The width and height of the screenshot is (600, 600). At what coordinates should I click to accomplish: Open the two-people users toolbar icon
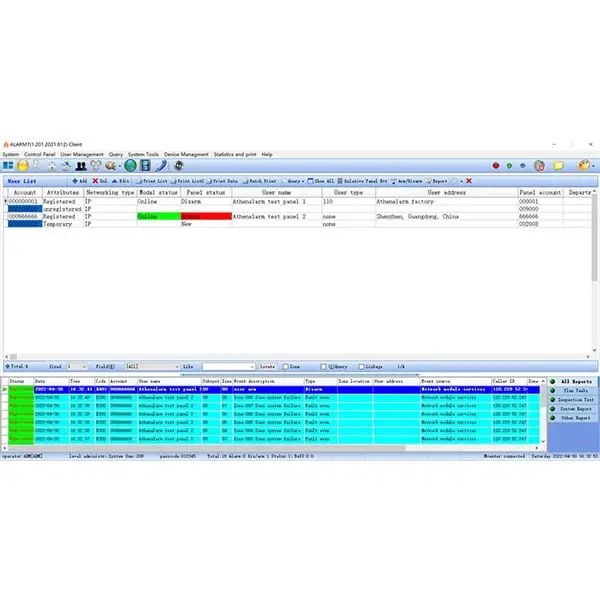point(81,166)
